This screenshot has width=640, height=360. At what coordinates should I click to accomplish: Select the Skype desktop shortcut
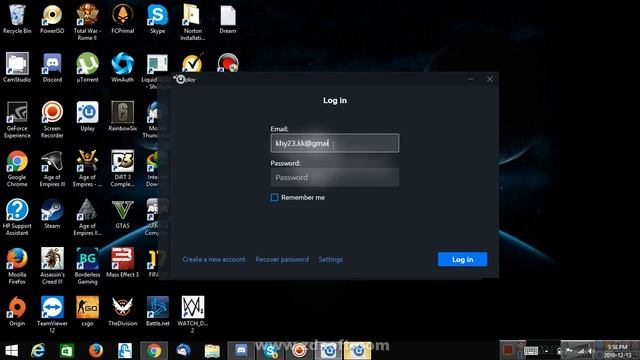click(158, 19)
